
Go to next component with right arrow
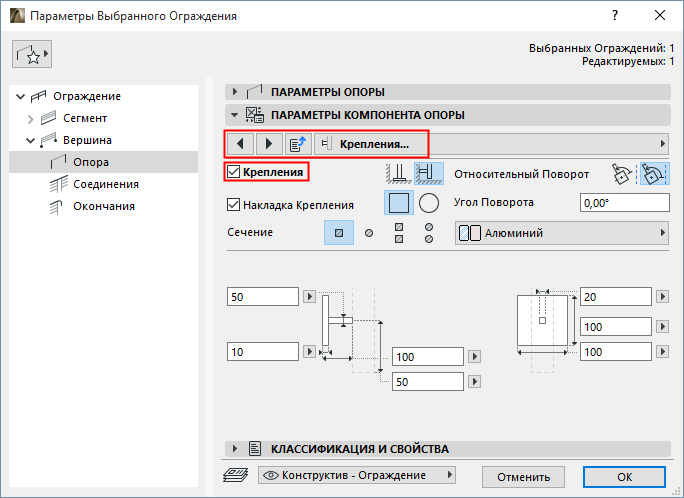tap(269, 143)
